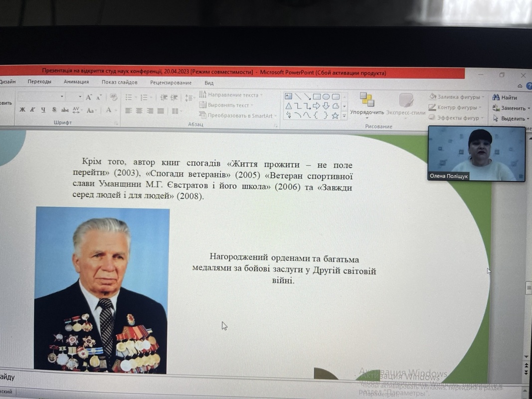Clear all text formatting

(113, 98)
